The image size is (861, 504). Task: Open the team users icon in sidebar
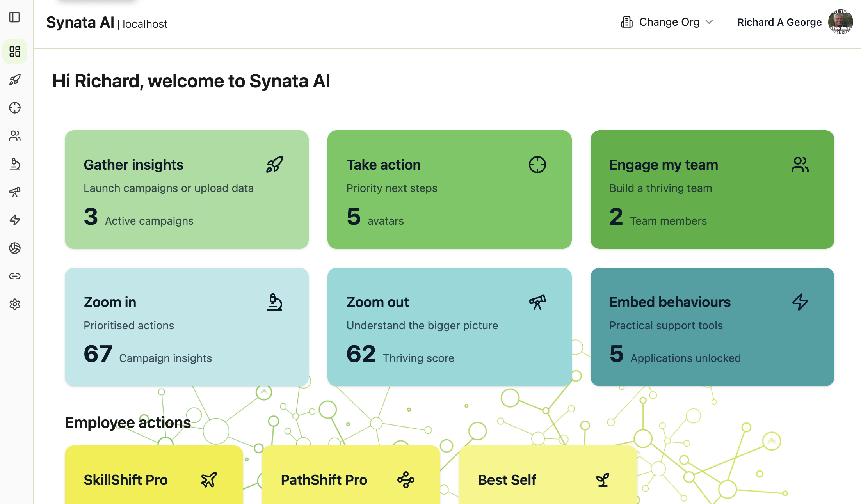(15, 136)
